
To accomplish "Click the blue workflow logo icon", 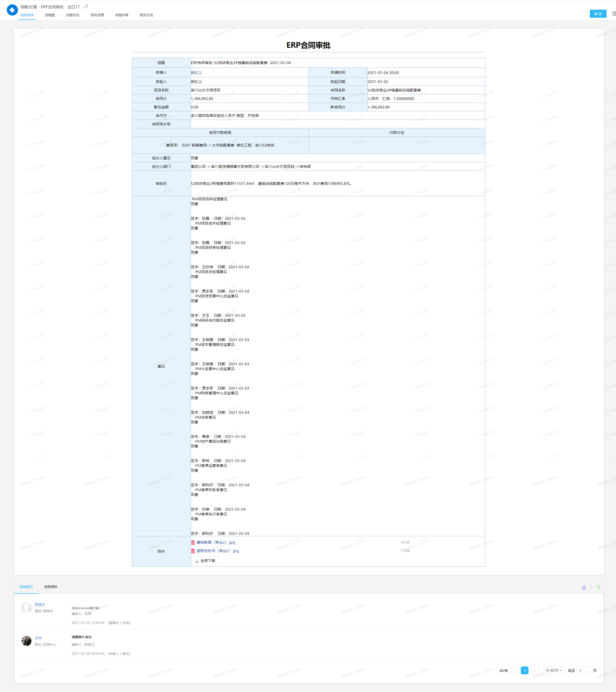I will point(12,10).
